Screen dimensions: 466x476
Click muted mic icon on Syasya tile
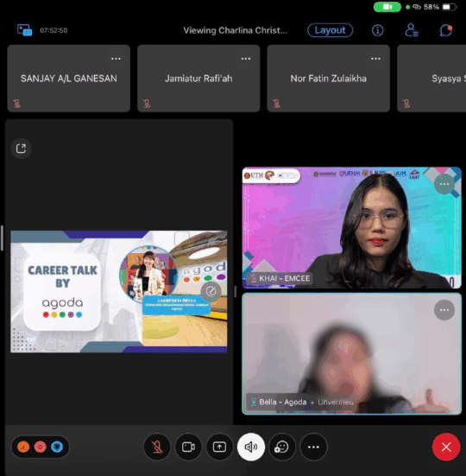pyautogui.click(x=406, y=104)
